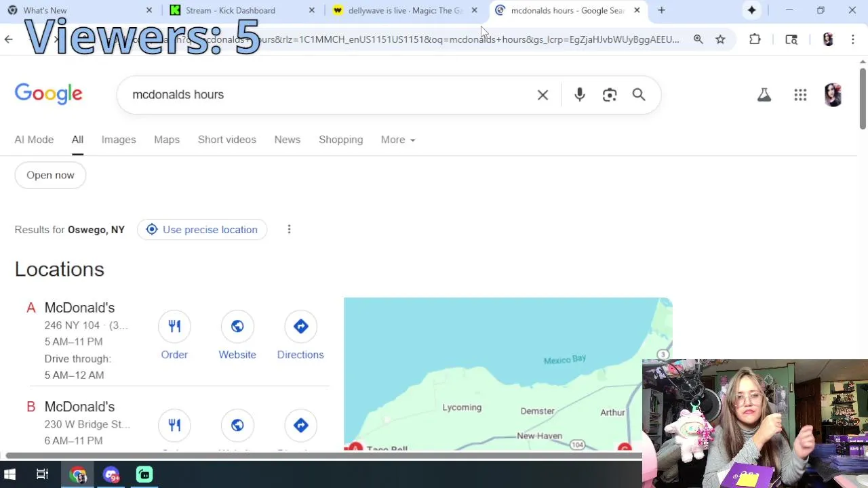This screenshot has height=488, width=868.
Task: Open Chrome's three-dot menu
Action: tap(853, 39)
